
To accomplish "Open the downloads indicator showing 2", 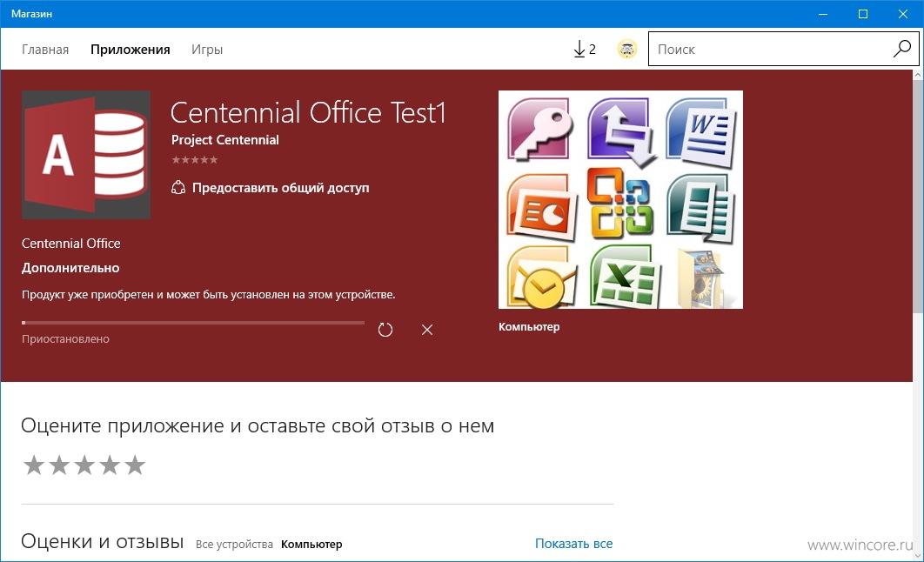I will (x=584, y=49).
